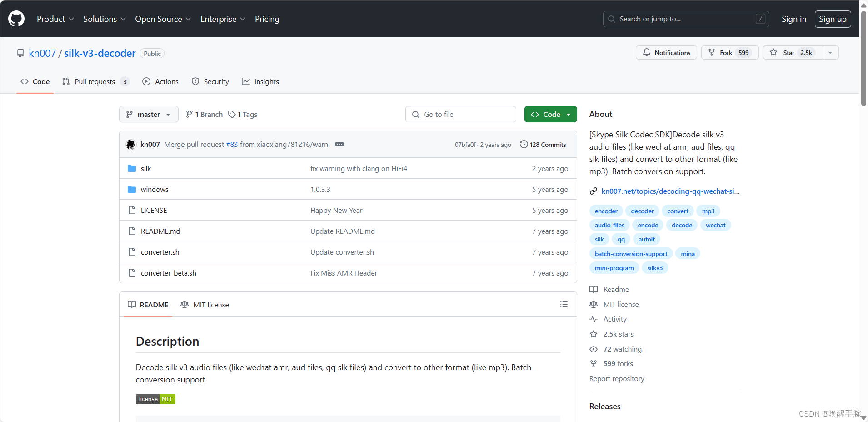Click the wechat topic tag
The image size is (868, 422).
coord(715,225)
